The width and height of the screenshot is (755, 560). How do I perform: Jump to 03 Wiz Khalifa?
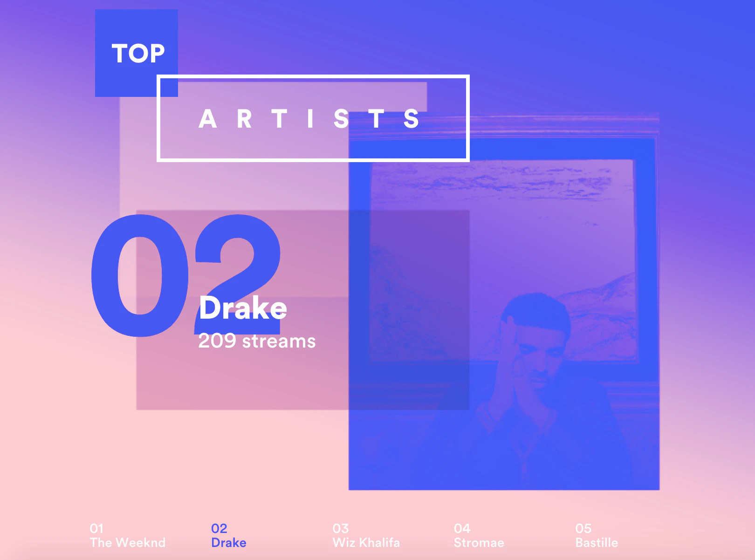tap(366, 535)
